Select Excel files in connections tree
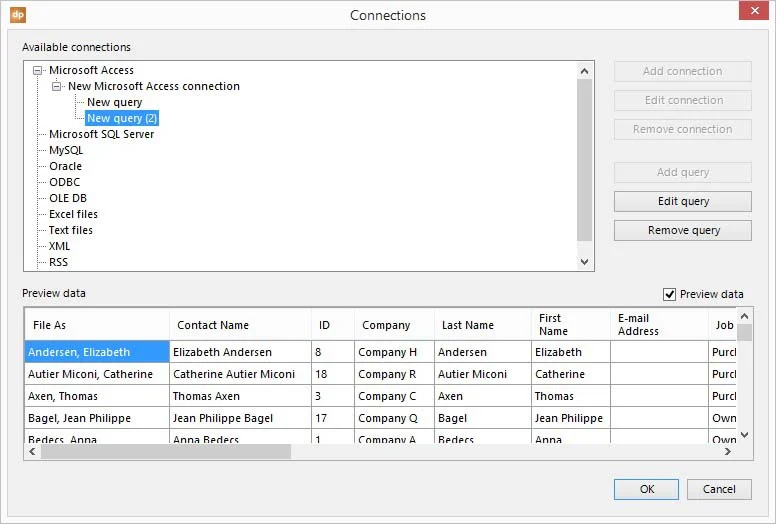The height and width of the screenshot is (524, 776). pos(73,214)
